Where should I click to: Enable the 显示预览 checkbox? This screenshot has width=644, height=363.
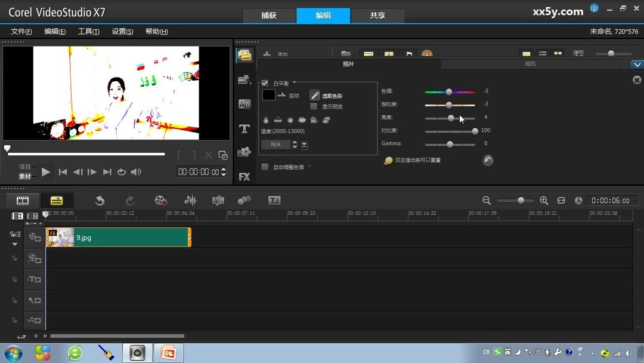pos(314,106)
